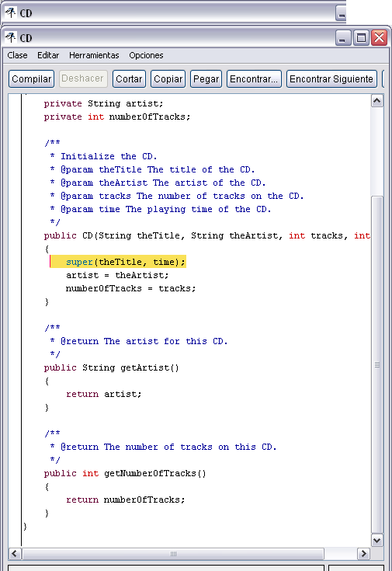Click the line 'numberOfTracks = tracks;'
The height and width of the screenshot is (571, 392).
(130, 288)
